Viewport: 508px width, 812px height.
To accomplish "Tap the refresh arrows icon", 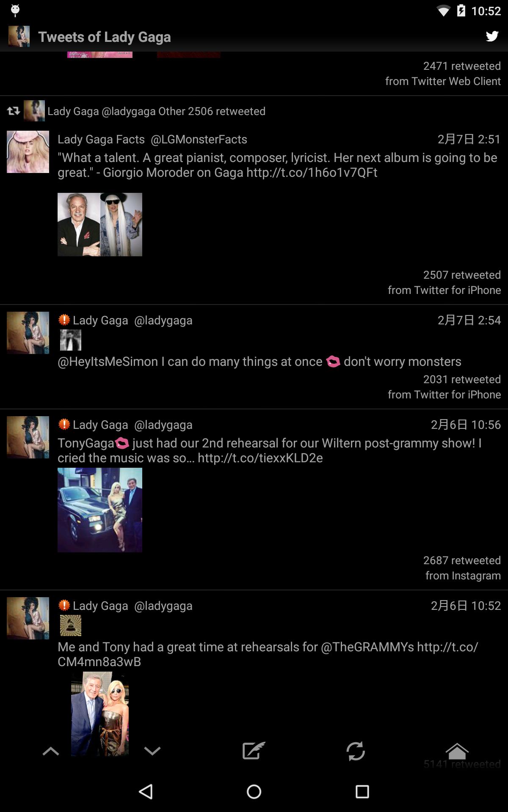I will coord(356,751).
